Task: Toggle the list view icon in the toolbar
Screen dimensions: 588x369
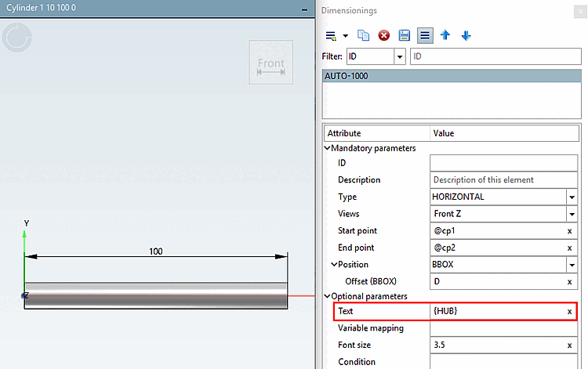Action: click(425, 35)
